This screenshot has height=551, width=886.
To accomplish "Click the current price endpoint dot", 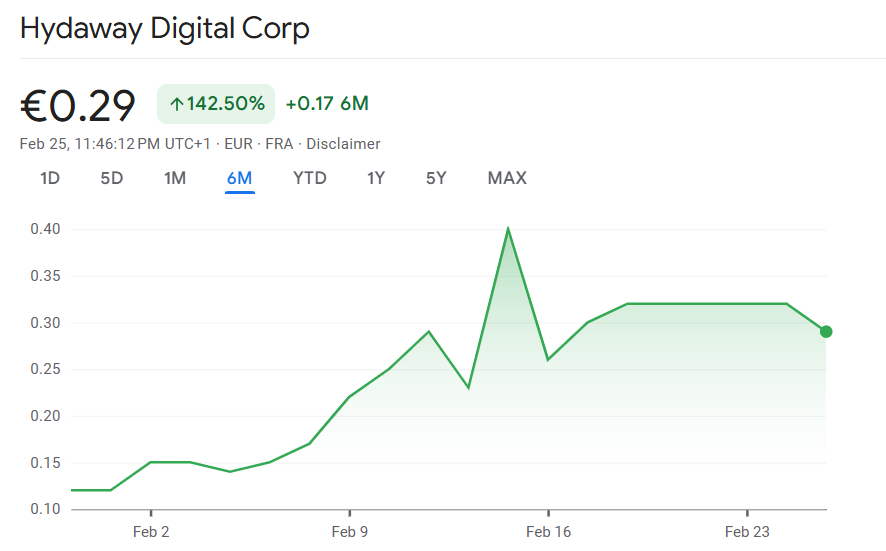I will 826,332.
